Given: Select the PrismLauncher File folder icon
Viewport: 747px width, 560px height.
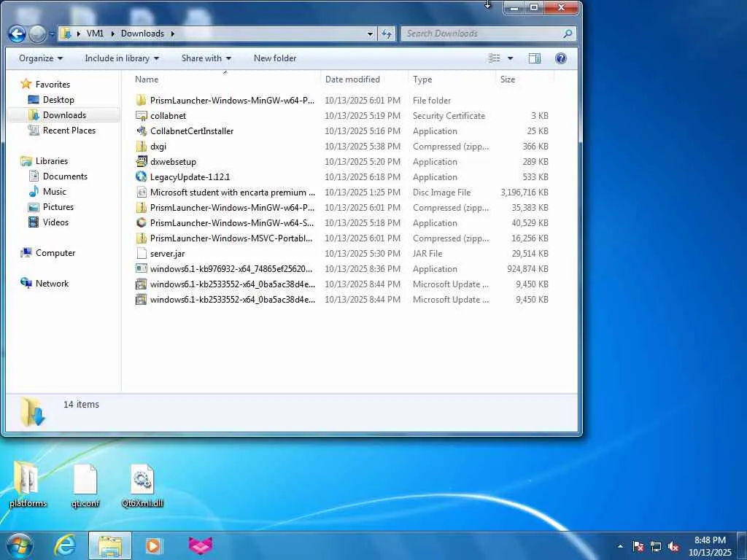Looking at the screenshot, I should coord(141,100).
